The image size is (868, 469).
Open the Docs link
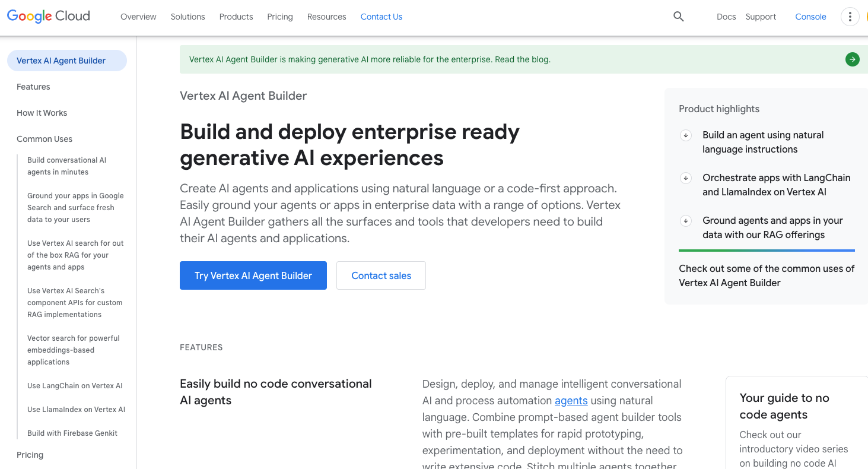pos(726,17)
